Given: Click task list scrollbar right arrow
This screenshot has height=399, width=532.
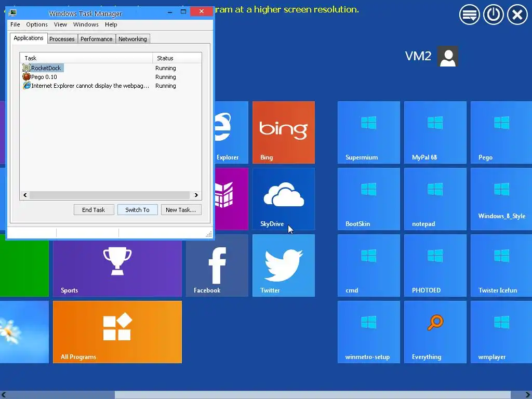Looking at the screenshot, I should coord(196,195).
